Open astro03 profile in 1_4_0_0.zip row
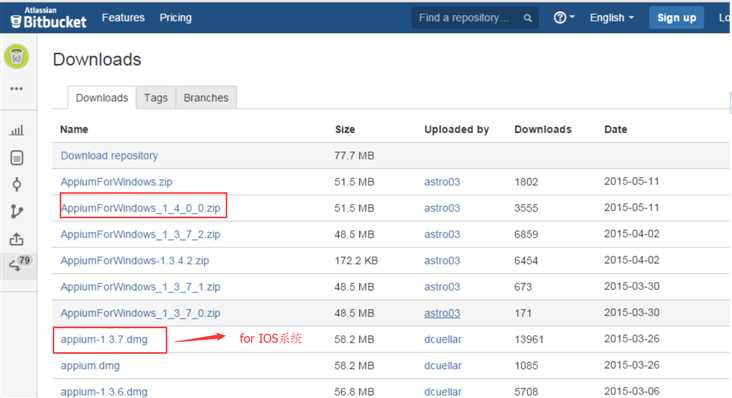 click(x=442, y=208)
